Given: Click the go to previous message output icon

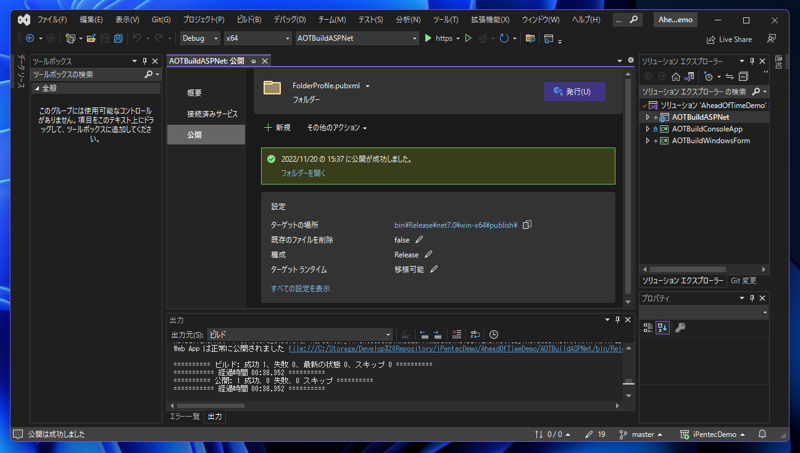Looking at the screenshot, I should tap(424, 334).
